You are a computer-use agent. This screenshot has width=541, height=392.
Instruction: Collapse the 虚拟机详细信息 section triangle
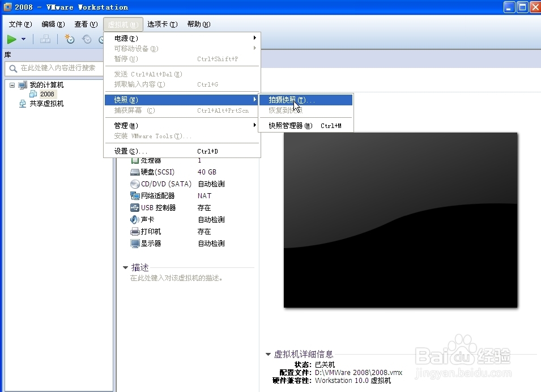(x=268, y=355)
